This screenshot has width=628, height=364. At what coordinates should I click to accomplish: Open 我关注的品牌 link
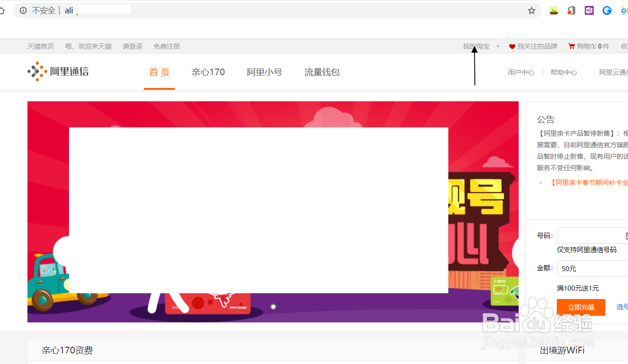[x=537, y=46]
